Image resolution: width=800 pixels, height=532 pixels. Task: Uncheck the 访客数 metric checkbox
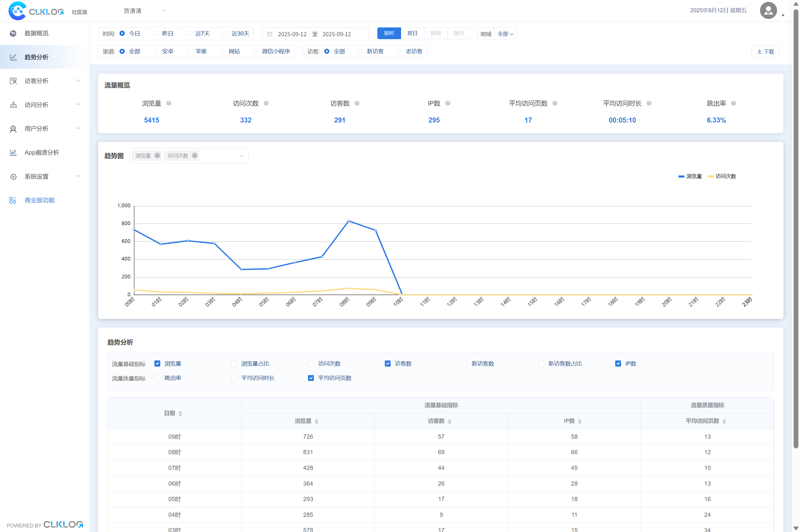click(387, 363)
